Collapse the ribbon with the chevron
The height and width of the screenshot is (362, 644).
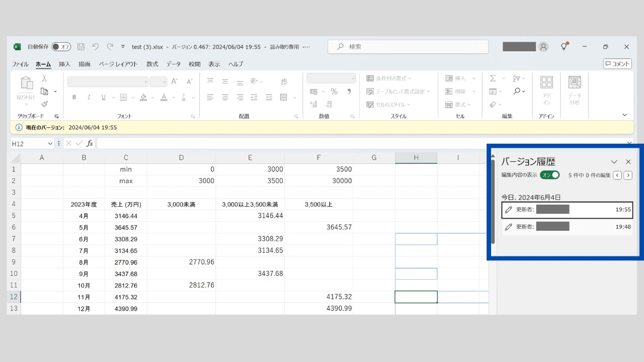tap(624, 115)
